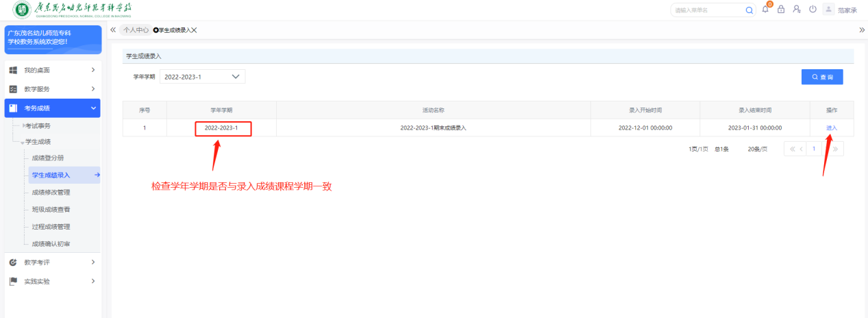
Task: Click the blue 查询 button
Action: (822, 77)
